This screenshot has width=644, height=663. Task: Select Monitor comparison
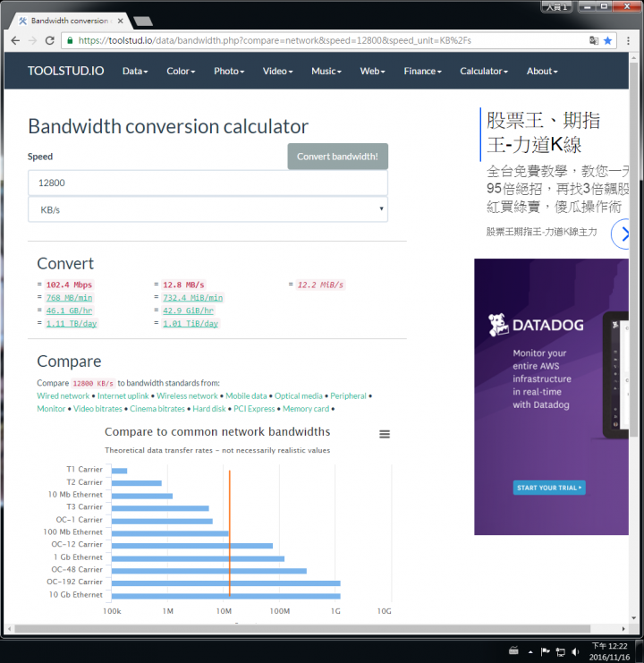click(x=51, y=409)
